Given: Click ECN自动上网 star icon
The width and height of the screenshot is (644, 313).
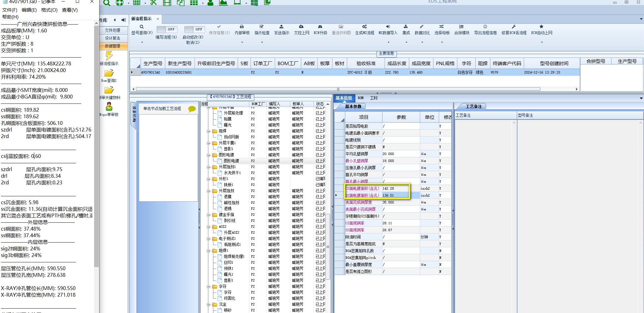Looking at the screenshot, I should [x=541, y=27].
